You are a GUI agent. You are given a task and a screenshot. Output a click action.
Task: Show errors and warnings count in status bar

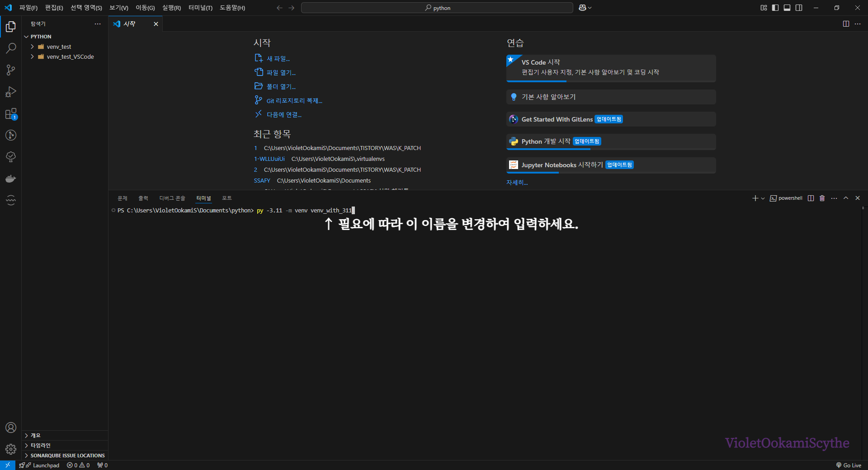tap(78, 465)
